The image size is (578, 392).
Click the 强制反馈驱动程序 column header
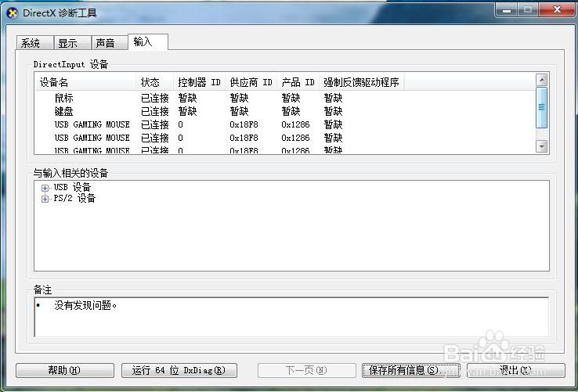[x=362, y=82]
